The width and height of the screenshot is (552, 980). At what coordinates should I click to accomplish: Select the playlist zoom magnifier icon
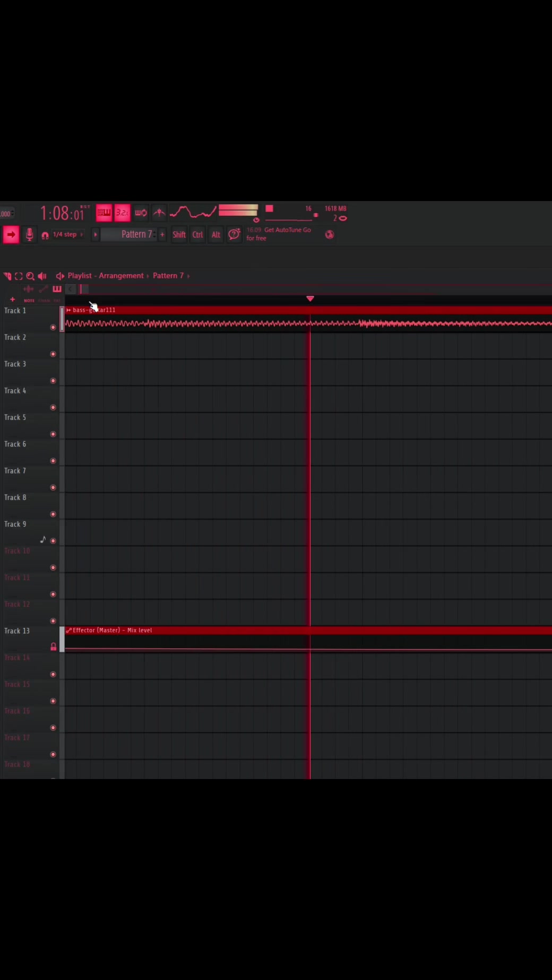(x=30, y=276)
